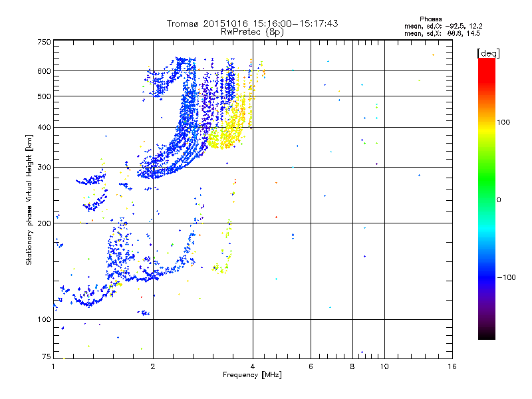This screenshot has height=399, width=532.
Task: Click the phase colorbar gradient
Action: click(x=487, y=198)
